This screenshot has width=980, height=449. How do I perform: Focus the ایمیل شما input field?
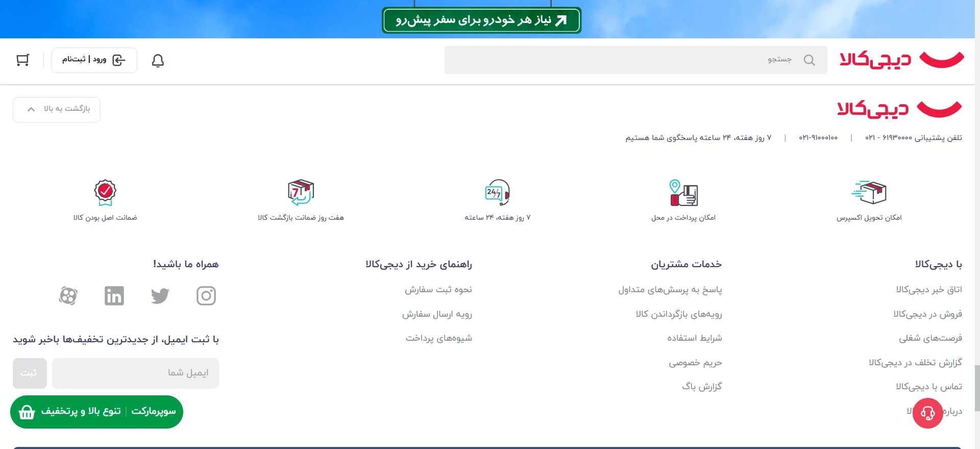(x=135, y=373)
